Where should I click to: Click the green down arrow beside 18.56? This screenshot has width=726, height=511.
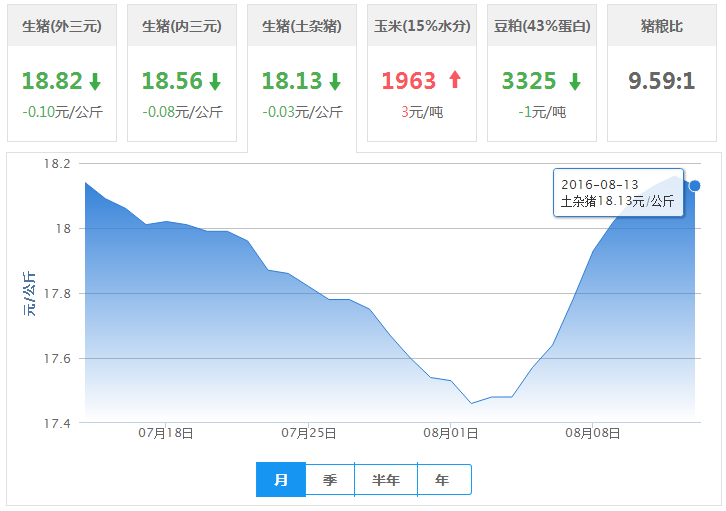pos(215,82)
